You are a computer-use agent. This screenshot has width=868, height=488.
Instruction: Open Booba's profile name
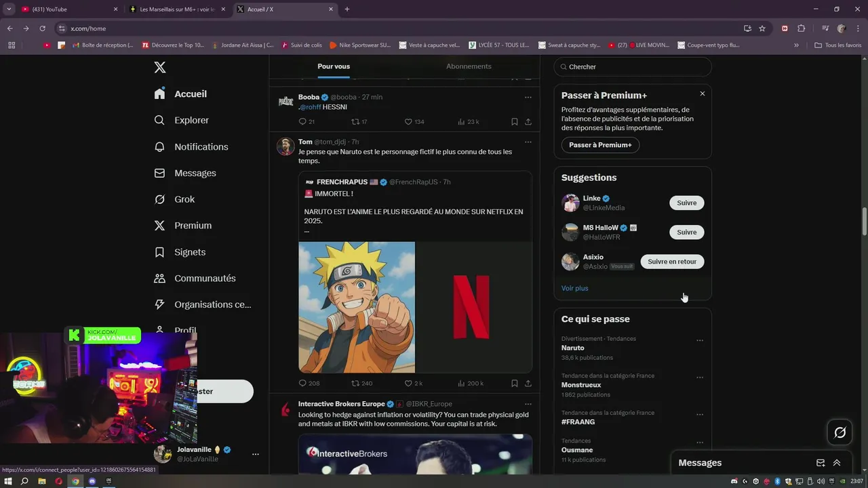pyautogui.click(x=309, y=97)
